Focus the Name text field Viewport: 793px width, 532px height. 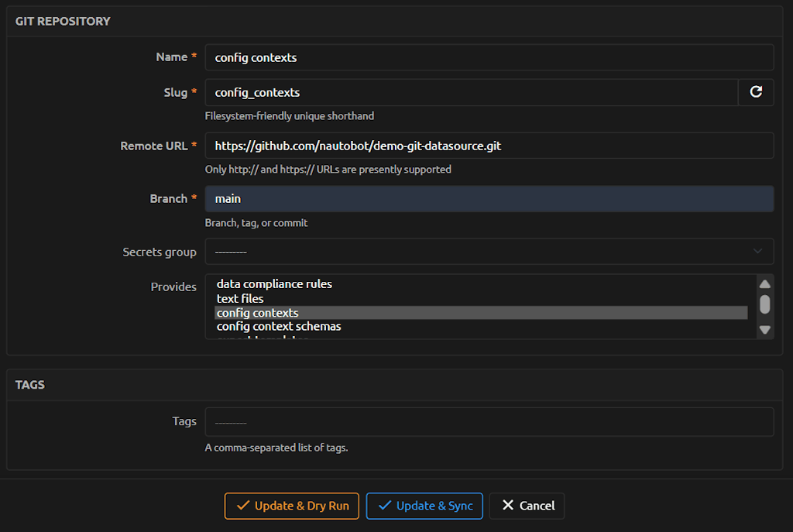coord(489,57)
